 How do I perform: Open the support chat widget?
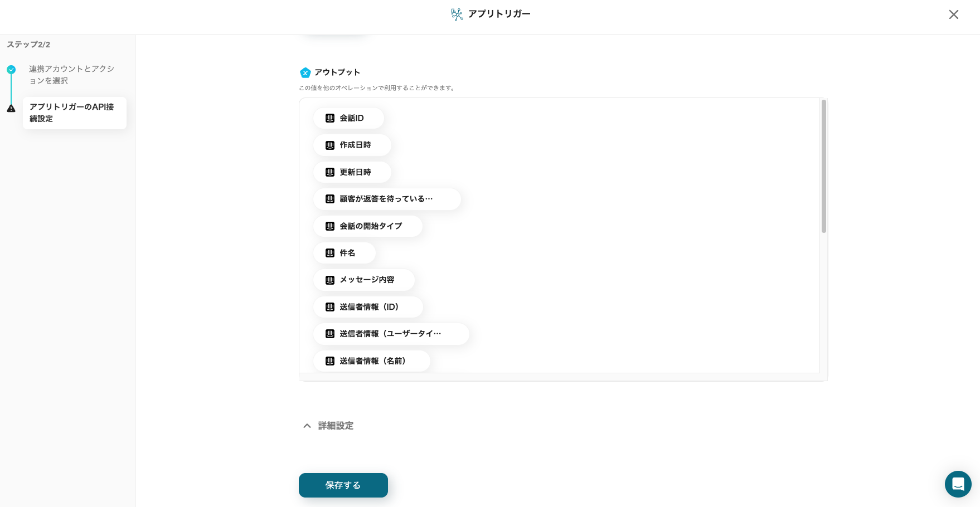click(958, 484)
